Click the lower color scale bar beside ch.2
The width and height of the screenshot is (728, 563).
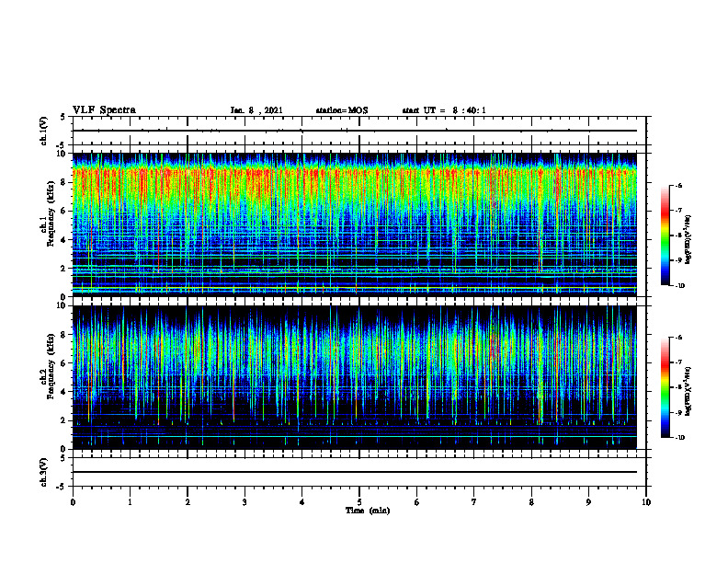point(665,387)
